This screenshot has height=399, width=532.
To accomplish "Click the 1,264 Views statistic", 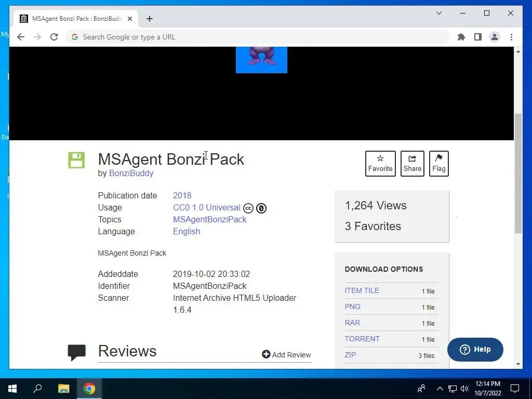I will pos(376,205).
